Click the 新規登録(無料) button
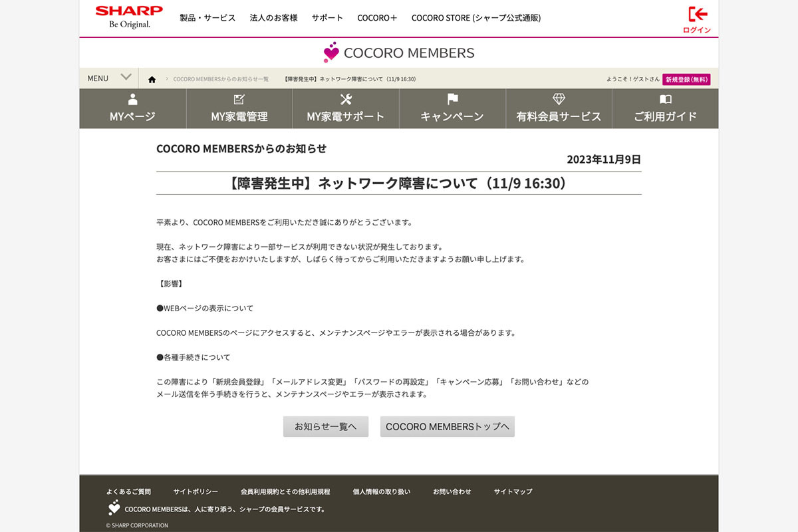 tap(686, 79)
